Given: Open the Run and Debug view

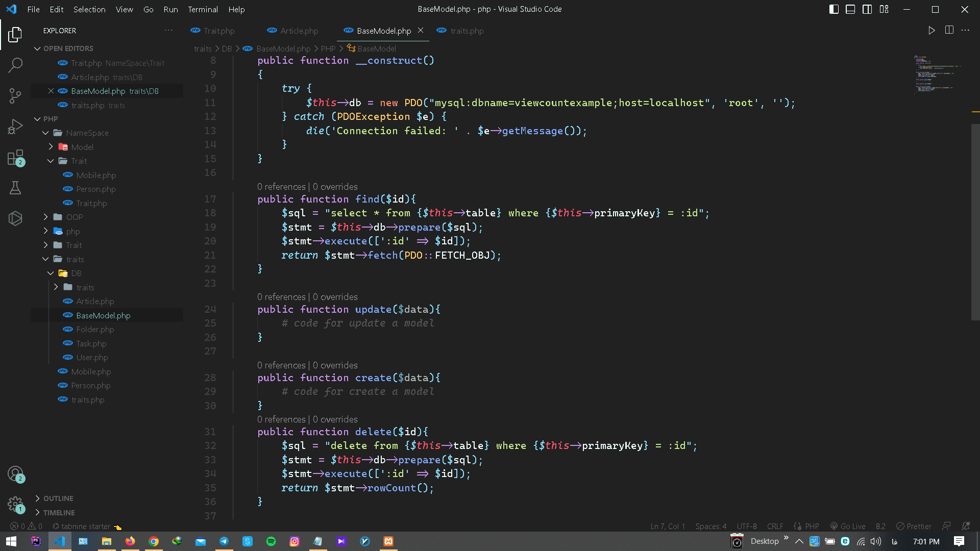Looking at the screenshot, I should pos(15,126).
